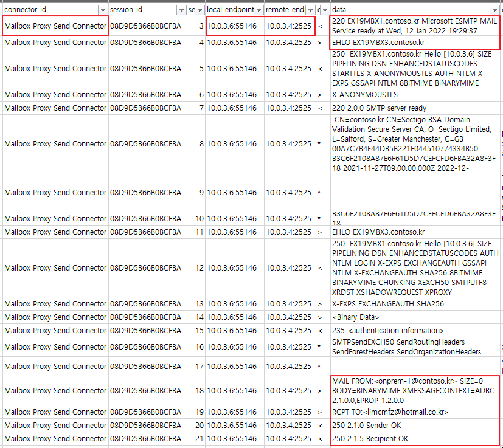Select the '<Binary Data>' data cell
Viewport: 503px width, 448px height.
(x=415, y=317)
